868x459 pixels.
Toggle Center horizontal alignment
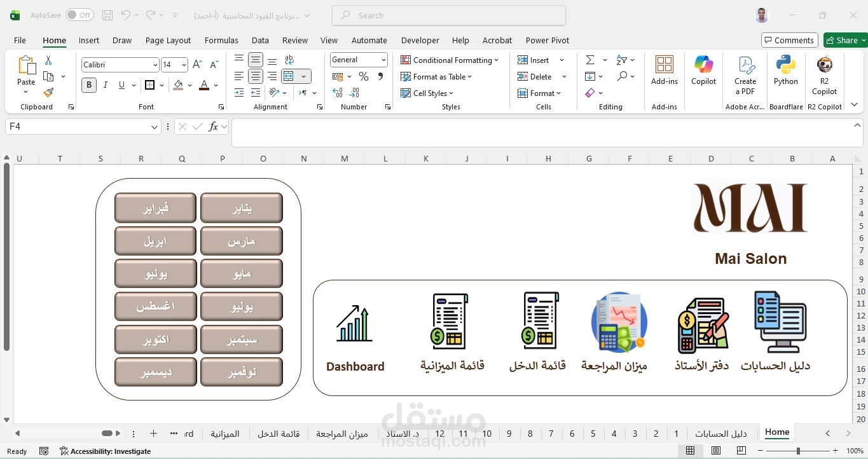point(256,76)
